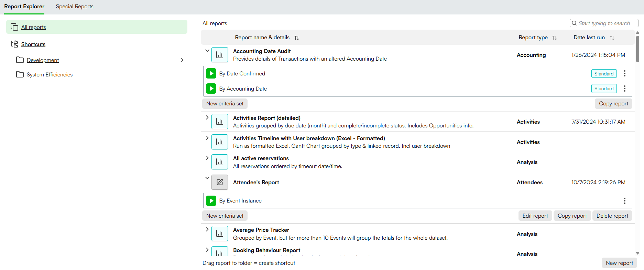This screenshot has height=270, width=644.
Task: Open the Development folder link
Action: pos(43,60)
